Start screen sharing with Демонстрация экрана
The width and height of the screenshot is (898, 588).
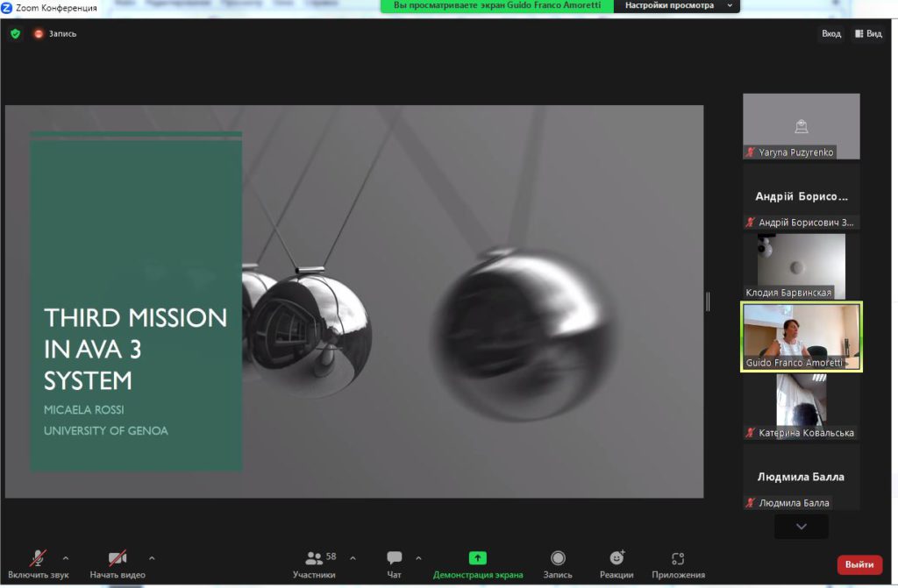pos(477,563)
